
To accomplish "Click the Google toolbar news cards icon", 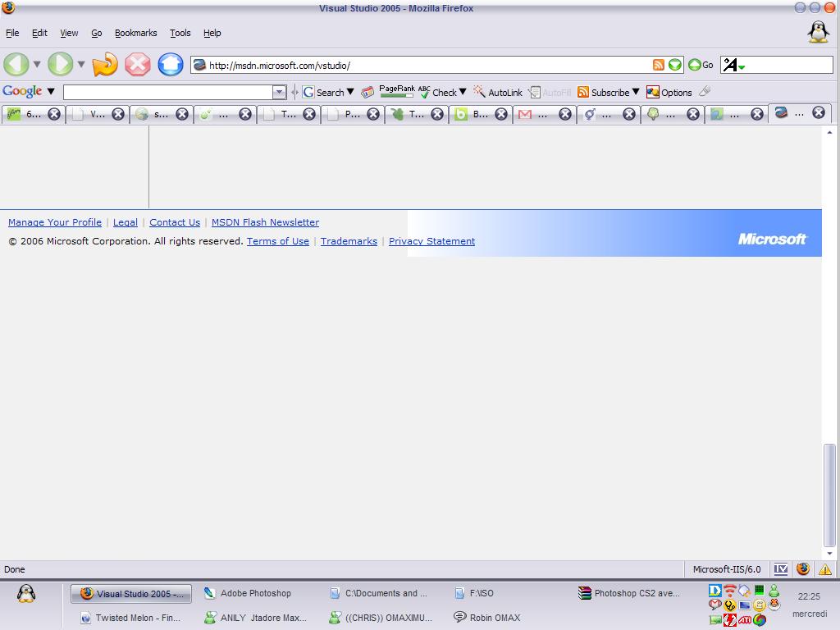I will pyautogui.click(x=367, y=92).
